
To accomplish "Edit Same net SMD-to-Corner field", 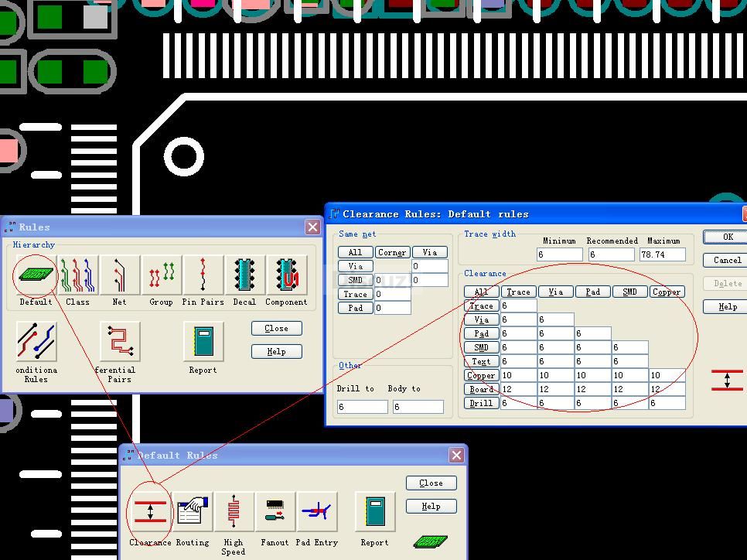I will 393,280.
